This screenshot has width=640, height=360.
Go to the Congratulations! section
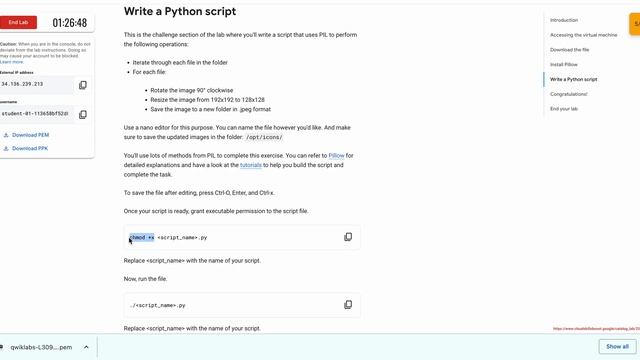pyautogui.click(x=569, y=94)
